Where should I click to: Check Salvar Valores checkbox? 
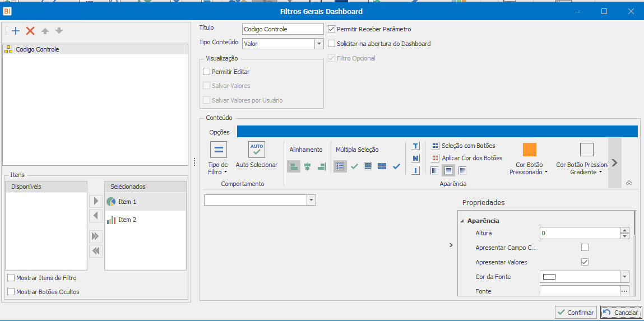(207, 86)
